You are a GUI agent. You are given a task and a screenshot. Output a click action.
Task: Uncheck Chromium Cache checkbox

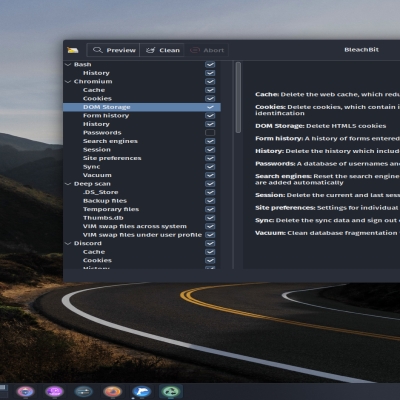pos(210,90)
